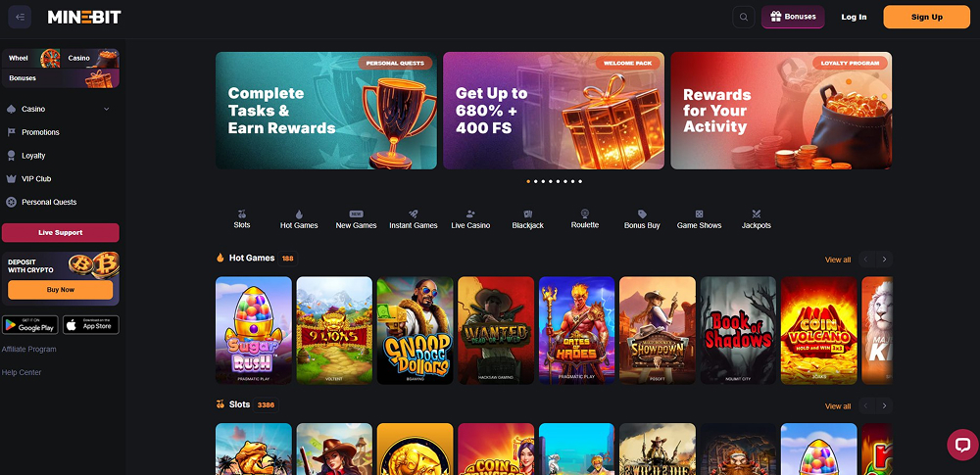Click the MINEBIT logo

[84, 17]
